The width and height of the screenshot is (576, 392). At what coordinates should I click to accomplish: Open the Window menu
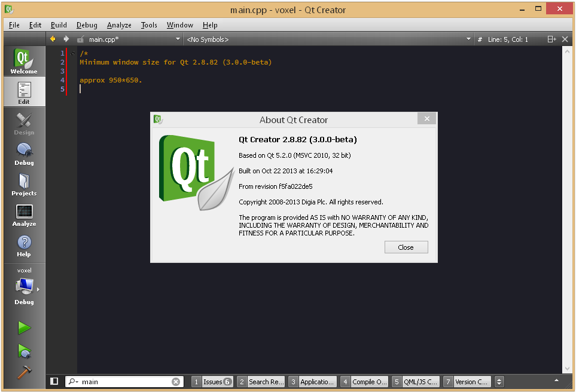(x=179, y=25)
